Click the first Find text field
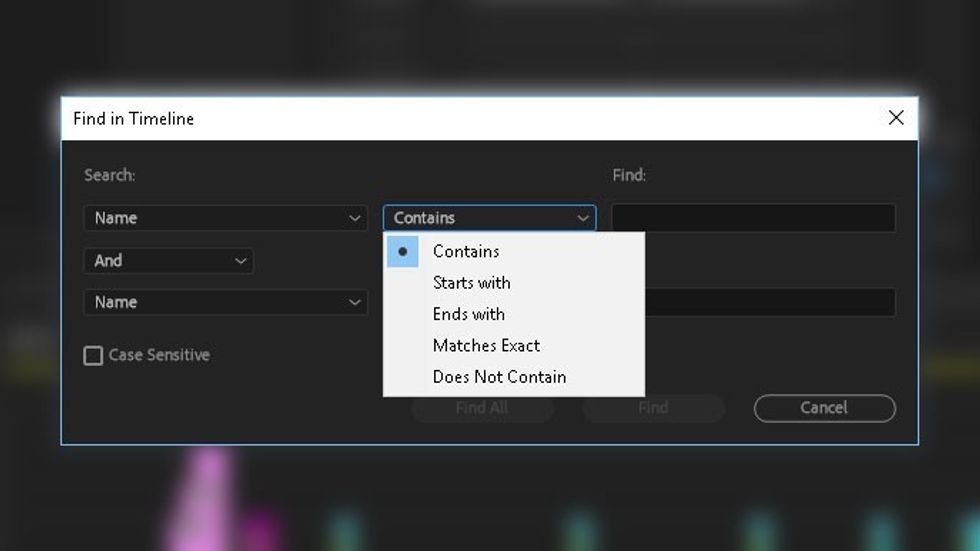This screenshot has width=980, height=551. click(x=753, y=218)
